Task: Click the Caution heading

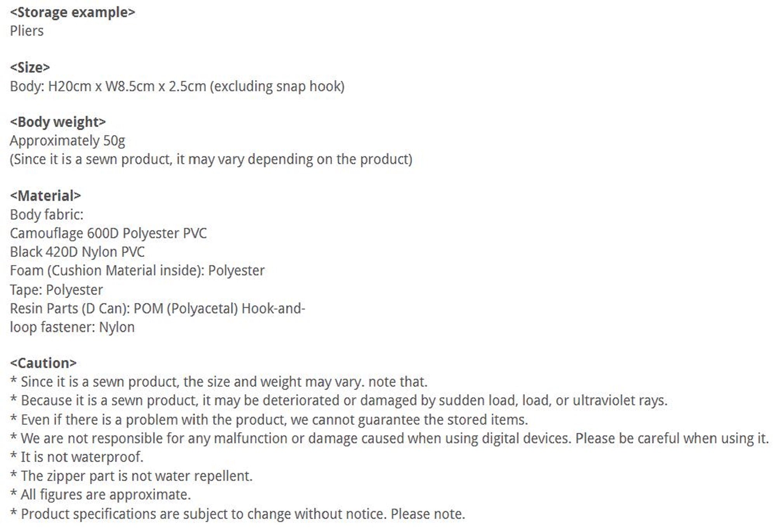Action: 43,363
